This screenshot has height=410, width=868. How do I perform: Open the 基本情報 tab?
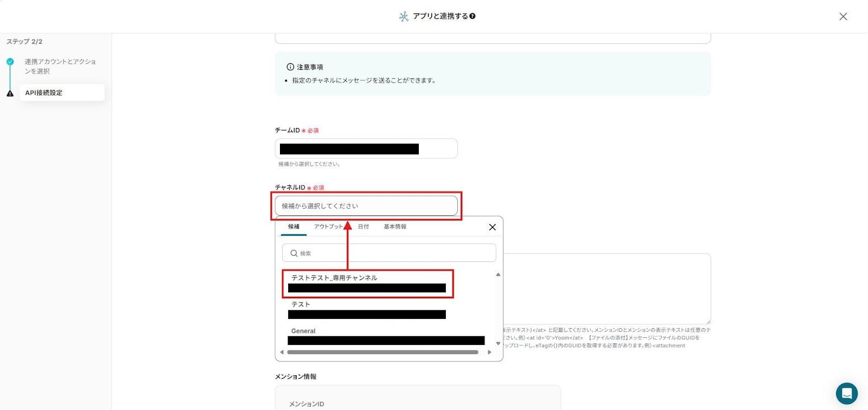click(x=395, y=227)
